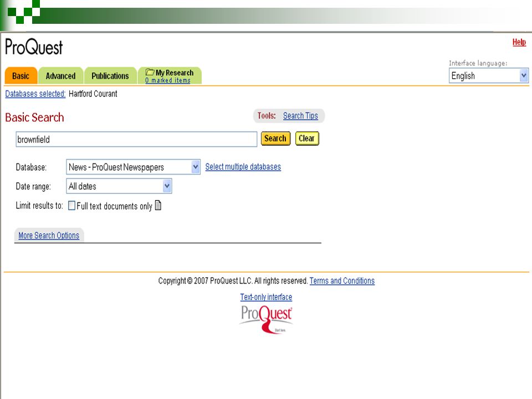Open Terms and Conditions link

tap(342, 280)
